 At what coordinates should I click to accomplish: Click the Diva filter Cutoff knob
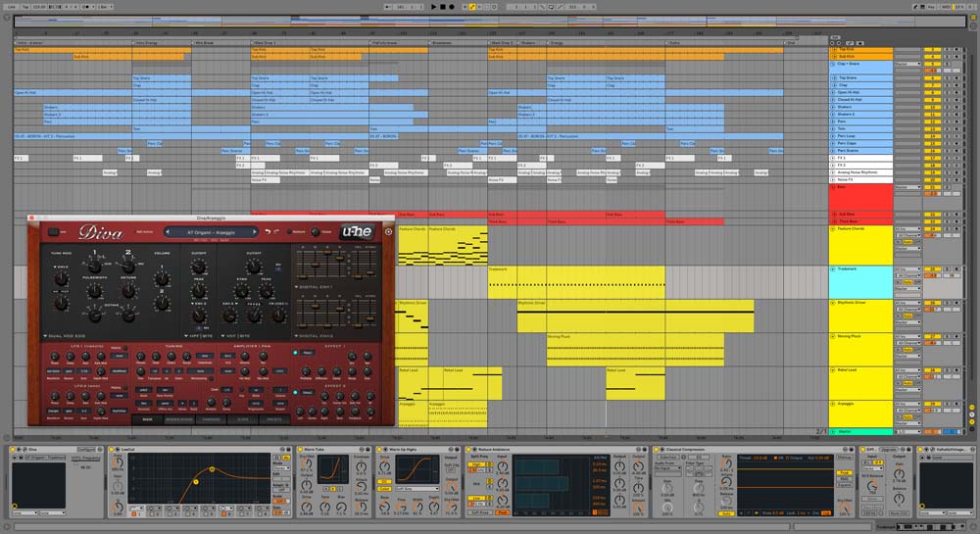coord(197,265)
